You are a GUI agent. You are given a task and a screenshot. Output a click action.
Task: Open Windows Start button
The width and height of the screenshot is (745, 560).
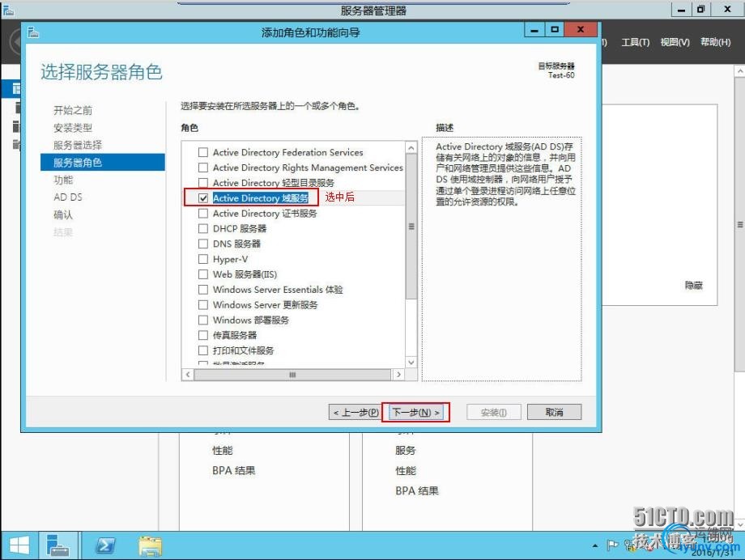tap(19, 545)
